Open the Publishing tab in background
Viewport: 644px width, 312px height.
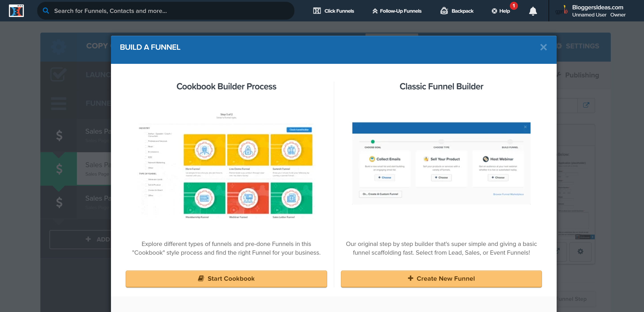click(x=578, y=75)
